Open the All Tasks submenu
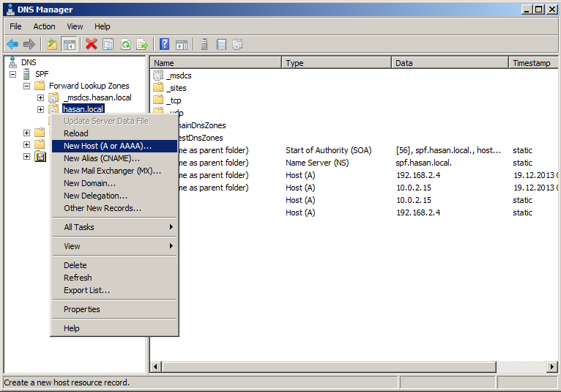The image size is (561, 392). (114, 227)
